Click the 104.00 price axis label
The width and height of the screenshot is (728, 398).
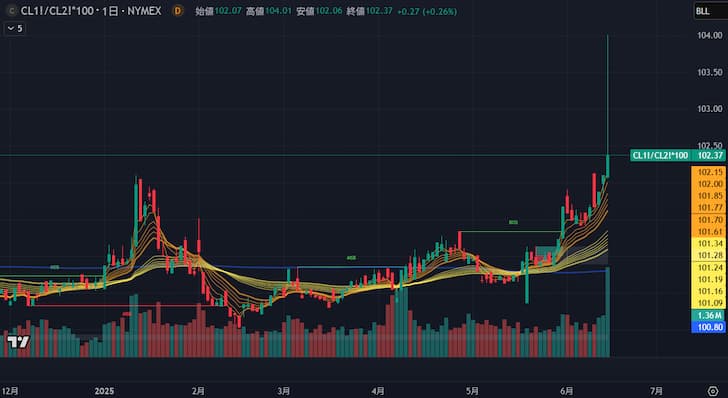[709, 35]
